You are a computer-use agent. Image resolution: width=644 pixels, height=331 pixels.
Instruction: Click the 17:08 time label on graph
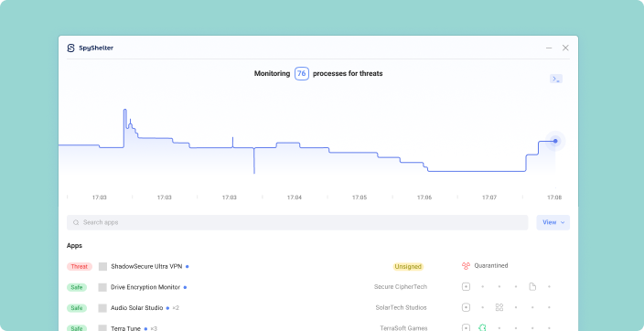(554, 198)
